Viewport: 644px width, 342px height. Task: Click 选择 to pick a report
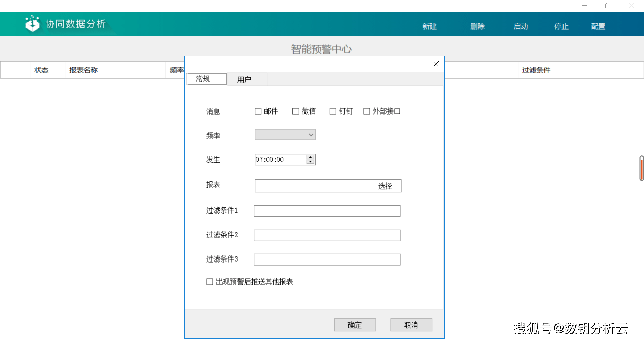tap(385, 186)
